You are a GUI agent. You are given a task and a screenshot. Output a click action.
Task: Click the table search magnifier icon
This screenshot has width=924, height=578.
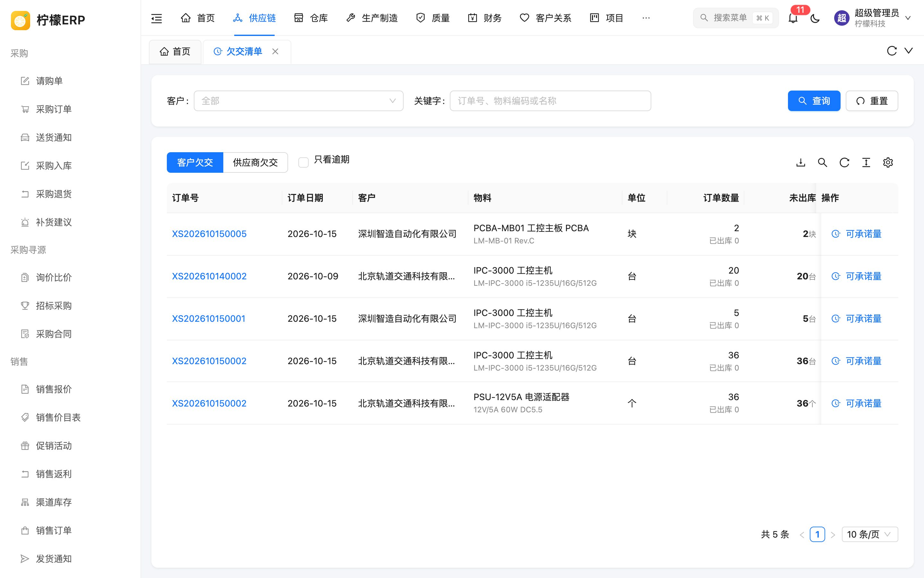point(822,162)
